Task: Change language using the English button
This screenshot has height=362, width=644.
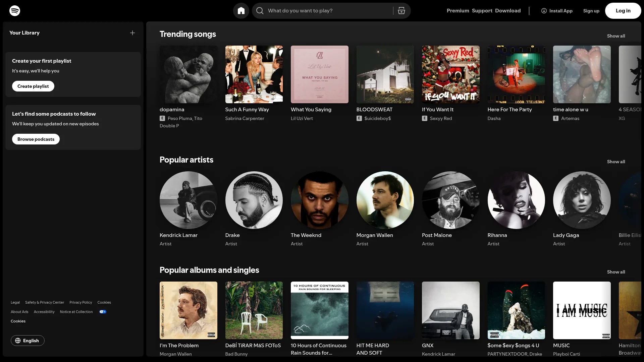Action: pyautogui.click(x=28, y=341)
